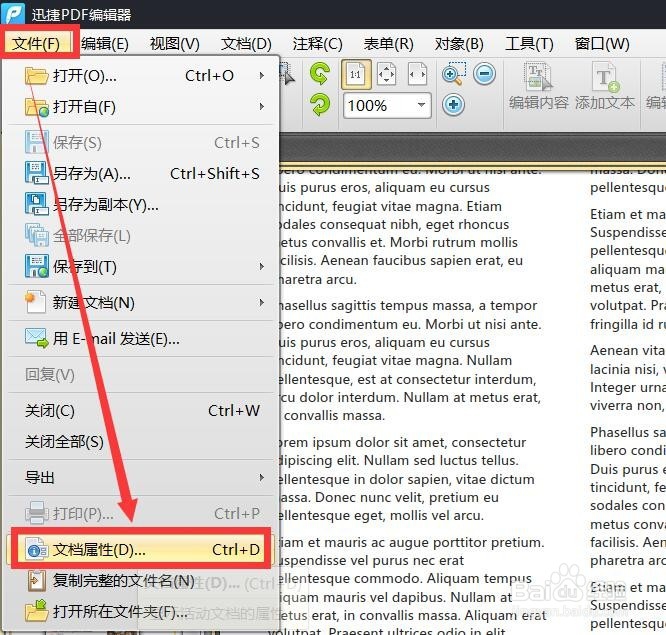Image resolution: width=666 pixels, height=635 pixels.
Task: Expand the 打开(O) submenu arrow
Action: (262, 76)
